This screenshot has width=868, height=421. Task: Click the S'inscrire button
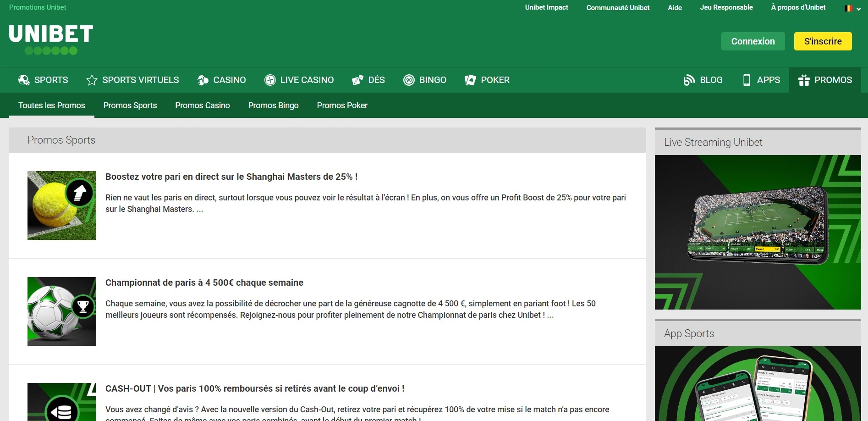coord(823,41)
